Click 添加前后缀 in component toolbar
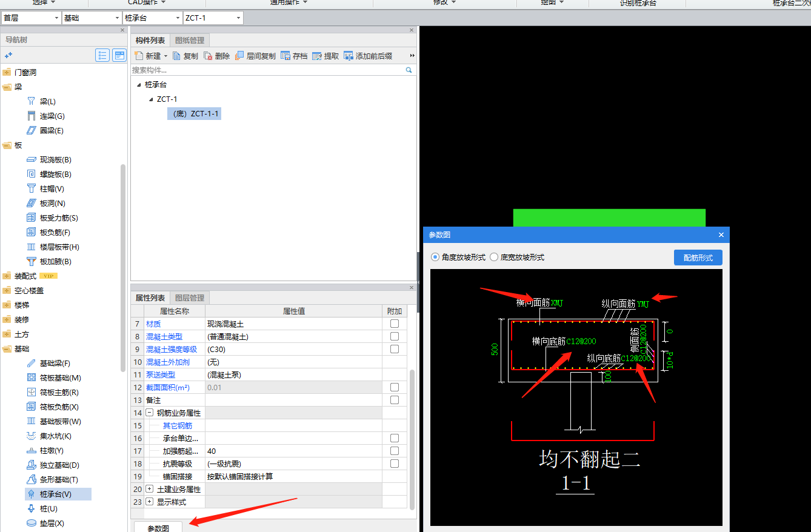 click(x=368, y=56)
